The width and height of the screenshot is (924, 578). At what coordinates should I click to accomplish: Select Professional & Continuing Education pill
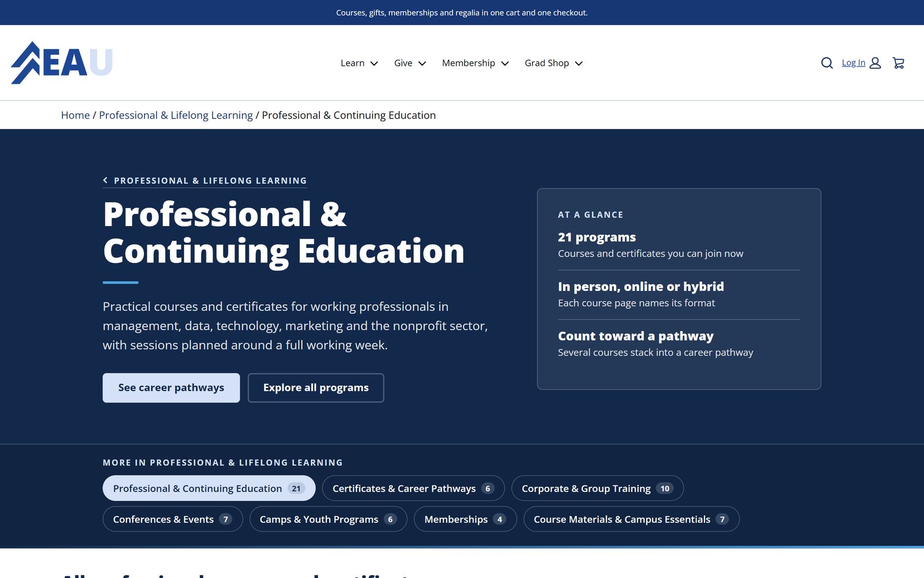[x=209, y=488]
